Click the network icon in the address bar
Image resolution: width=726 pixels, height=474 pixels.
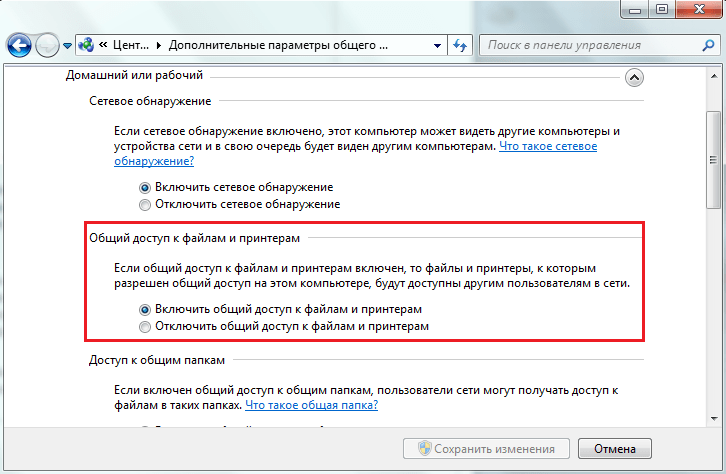click(87, 45)
